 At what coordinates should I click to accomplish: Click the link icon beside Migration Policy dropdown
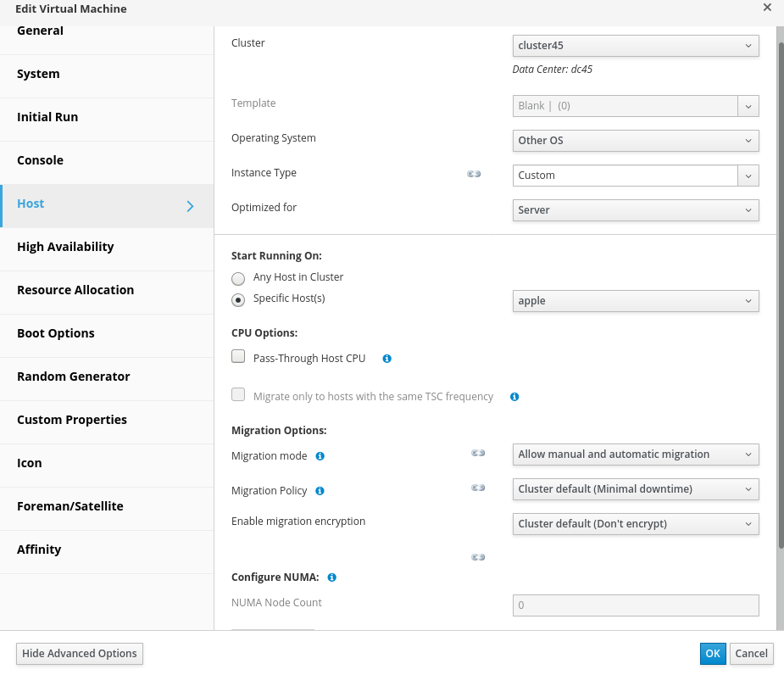tap(478, 488)
